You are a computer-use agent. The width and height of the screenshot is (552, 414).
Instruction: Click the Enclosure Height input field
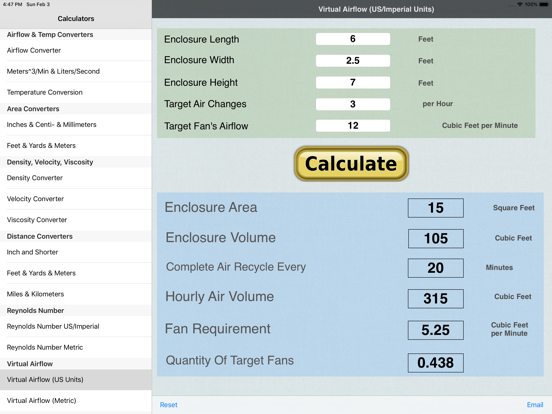(353, 82)
